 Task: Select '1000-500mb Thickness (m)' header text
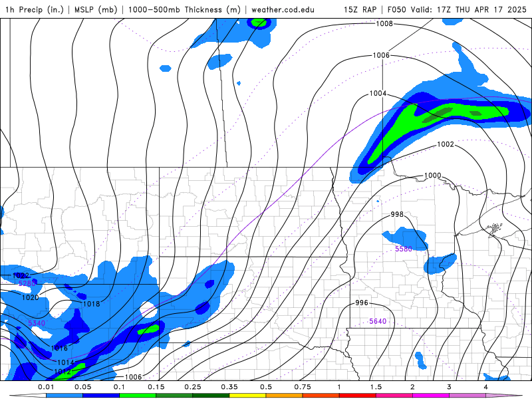(184, 9)
